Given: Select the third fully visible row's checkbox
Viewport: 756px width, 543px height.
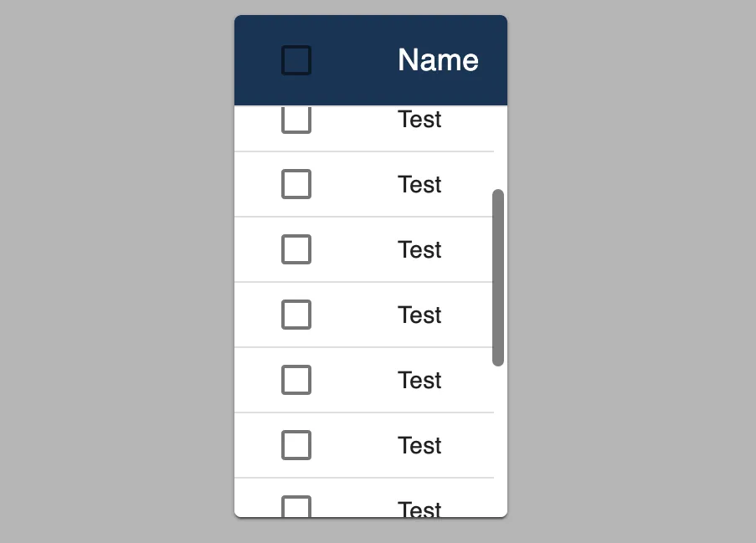Looking at the screenshot, I should (x=296, y=315).
